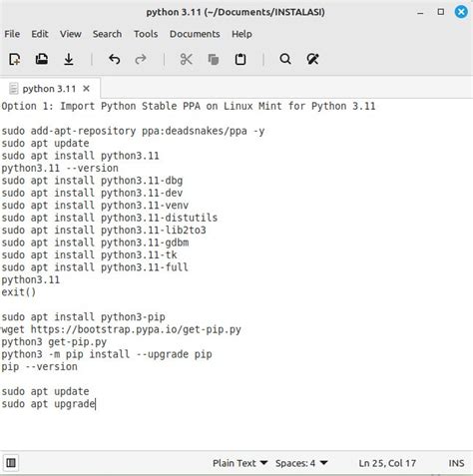Click line 'sudo apt install python3.11'
This screenshot has height=476, width=473.
[80, 156]
